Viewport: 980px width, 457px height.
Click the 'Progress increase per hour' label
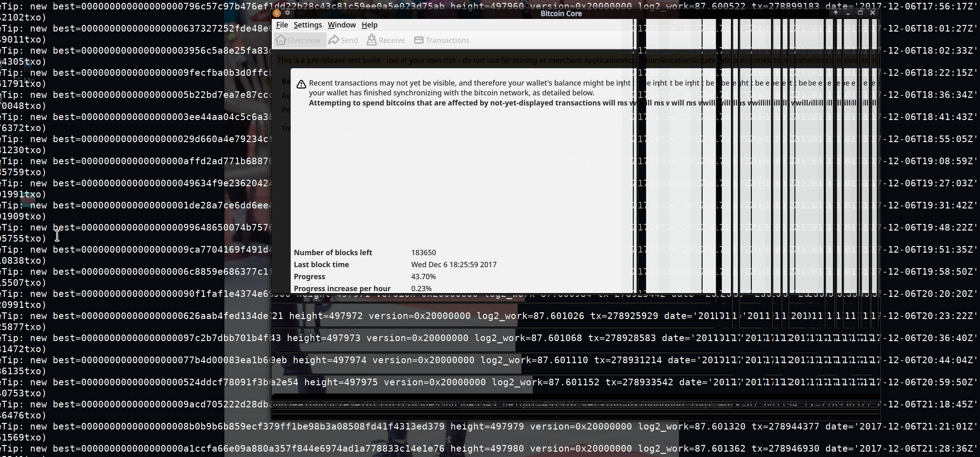tap(342, 288)
